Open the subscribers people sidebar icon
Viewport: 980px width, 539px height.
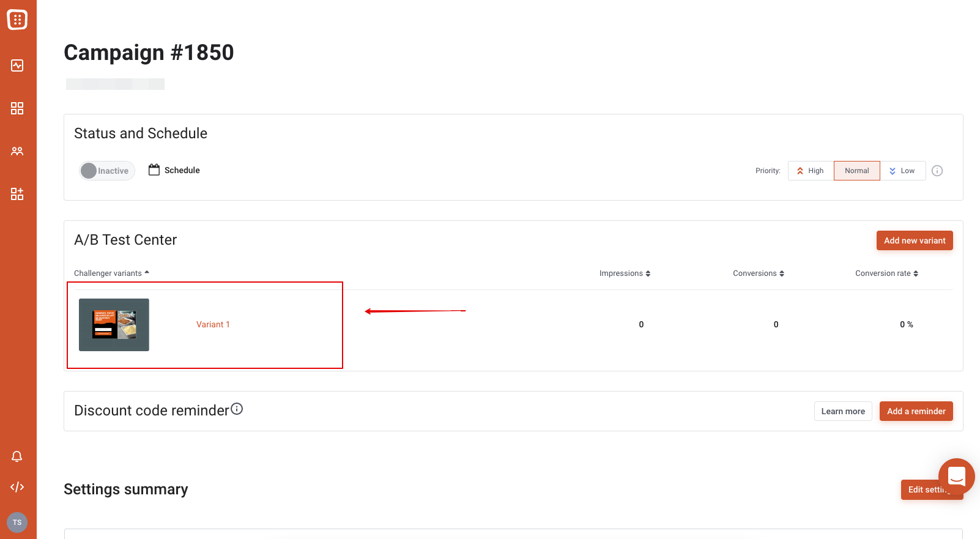[17, 151]
